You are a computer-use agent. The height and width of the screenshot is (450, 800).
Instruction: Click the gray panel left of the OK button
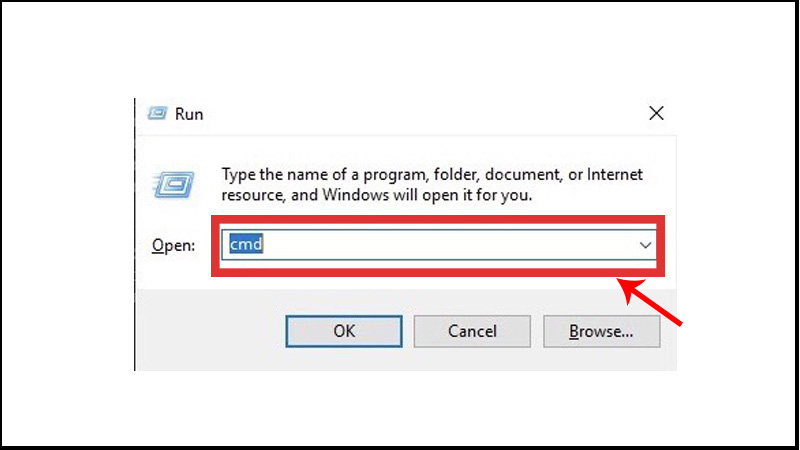pyautogui.click(x=210, y=330)
